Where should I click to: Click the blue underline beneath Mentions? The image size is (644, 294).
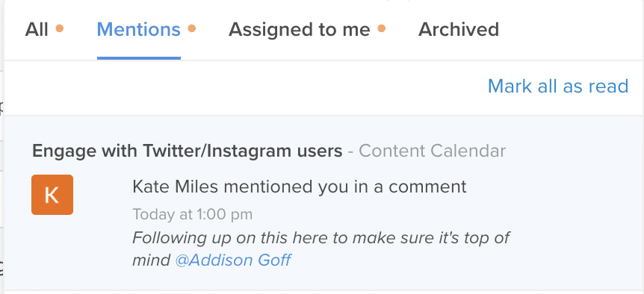[139, 57]
